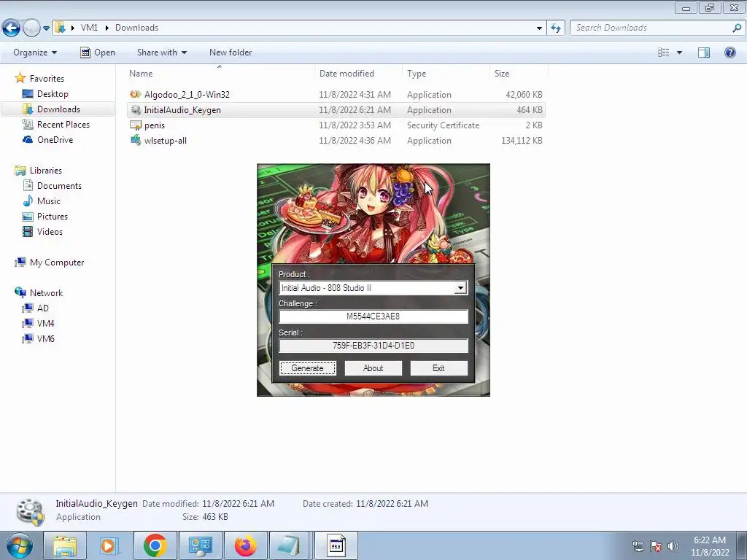Open the Organize menu
This screenshot has width=747, height=560.
[x=35, y=52]
